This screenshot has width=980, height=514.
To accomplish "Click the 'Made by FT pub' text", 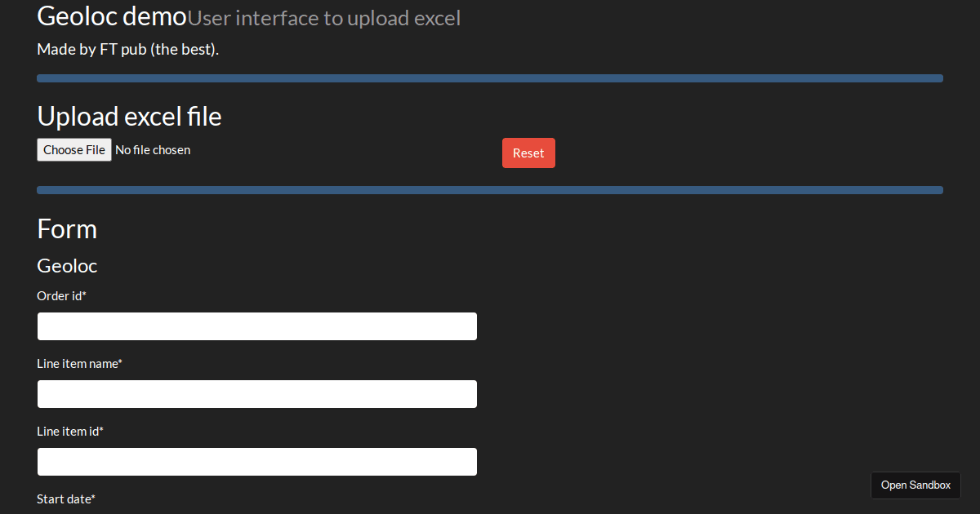I will tap(127, 49).
